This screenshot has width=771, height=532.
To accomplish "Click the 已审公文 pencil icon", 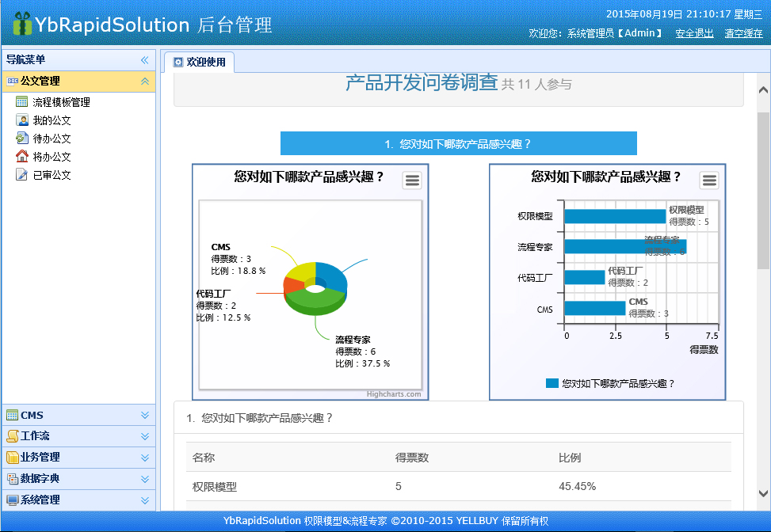I will click(21, 174).
